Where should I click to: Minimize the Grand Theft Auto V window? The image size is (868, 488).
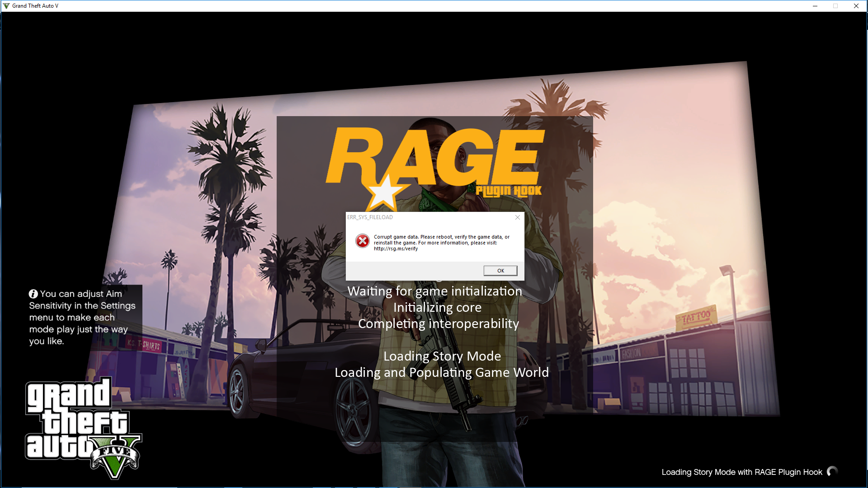(x=815, y=6)
